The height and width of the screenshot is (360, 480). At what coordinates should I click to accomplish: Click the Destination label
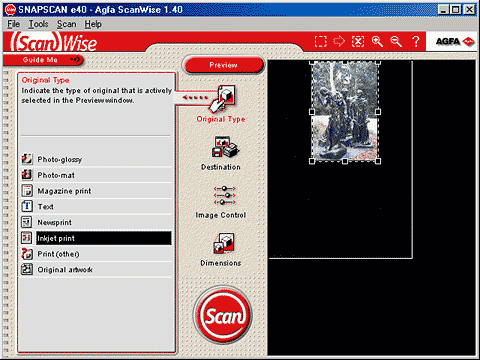(x=221, y=167)
